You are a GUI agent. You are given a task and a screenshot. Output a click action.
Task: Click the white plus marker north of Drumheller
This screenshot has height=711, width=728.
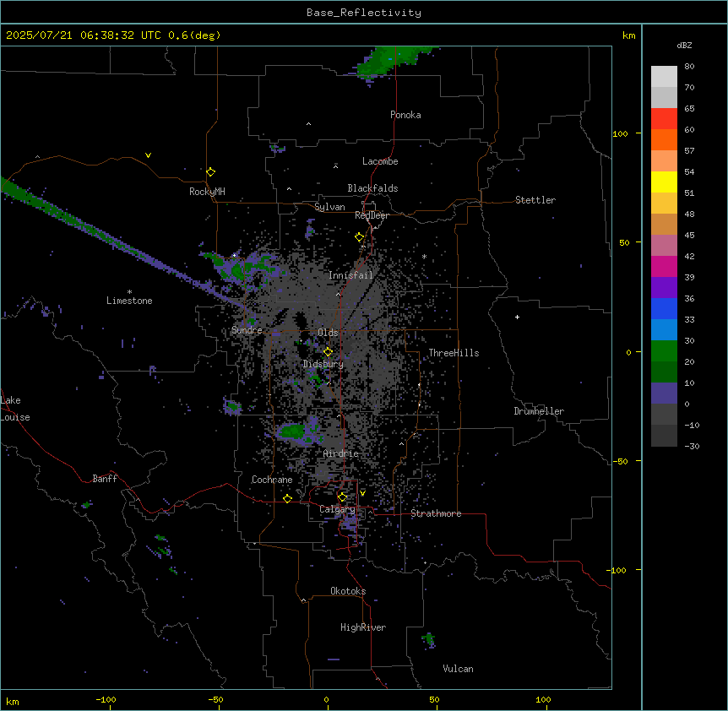(517, 317)
